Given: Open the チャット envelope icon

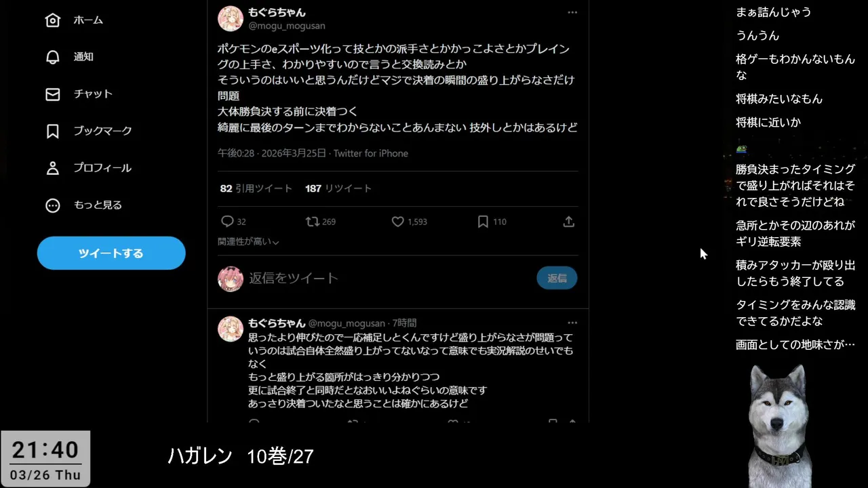Looking at the screenshot, I should [53, 94].
